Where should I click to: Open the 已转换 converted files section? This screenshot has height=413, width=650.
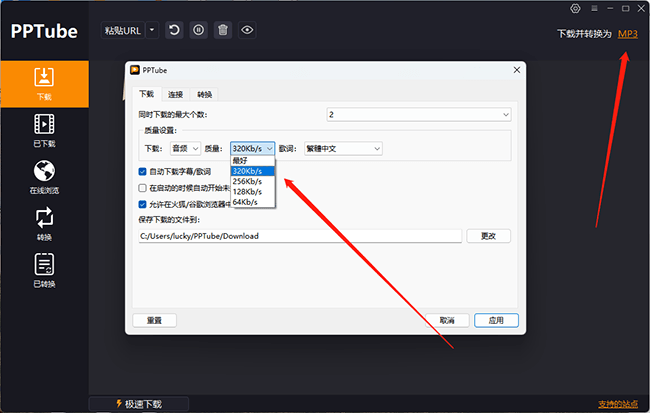click(44, 271)
